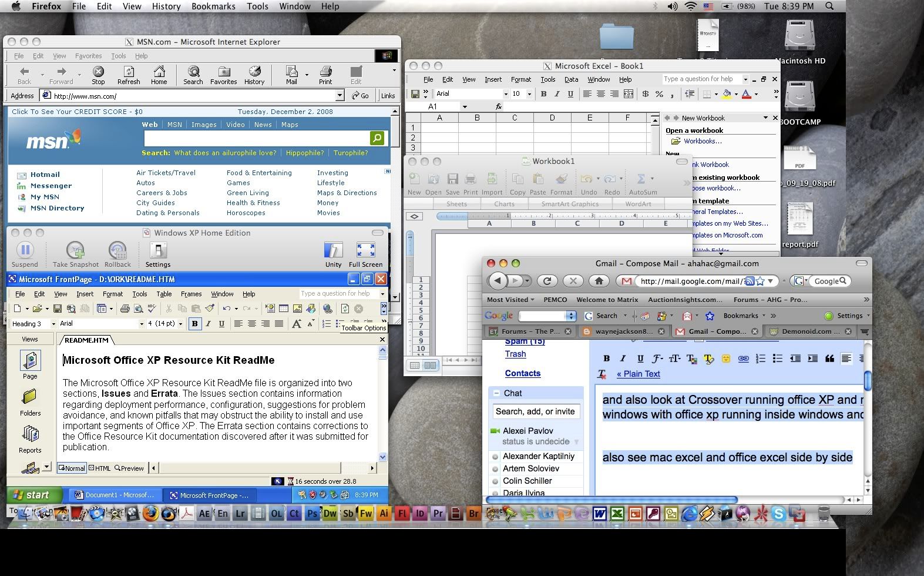Toggle Underline in FrontPage formatting toolbar
Viewport: 924px width, 576px height.
[x=221, y=324]
